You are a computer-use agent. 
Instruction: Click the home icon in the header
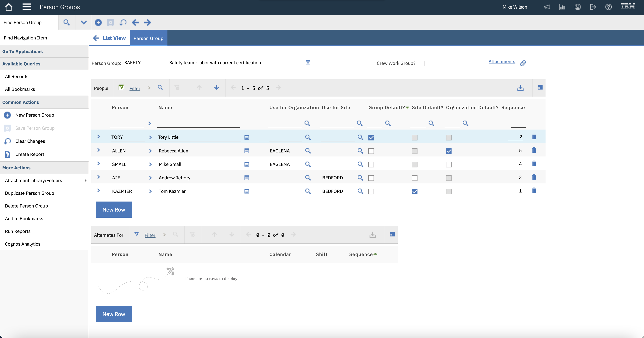pyautogui.click(x=9, y=7)
